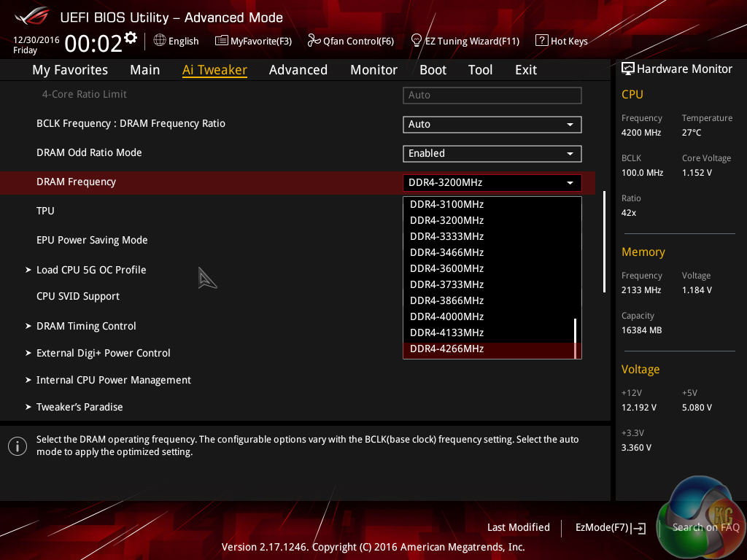The width and height of the screenshot is (747, 560).
Task: Launch EZ Tuning Wizard lightbulb icon
Action: tap(417, 41)
